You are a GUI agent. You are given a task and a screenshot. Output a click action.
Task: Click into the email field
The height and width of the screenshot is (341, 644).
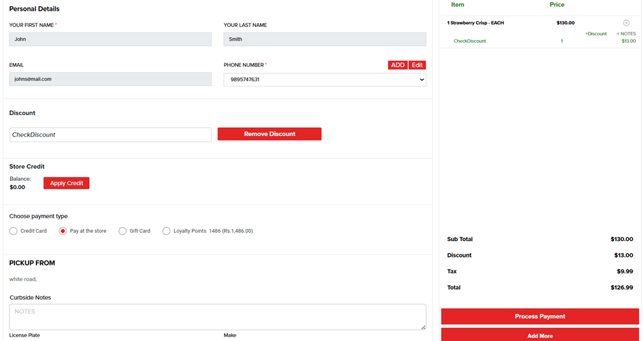(x=110, y=79)
